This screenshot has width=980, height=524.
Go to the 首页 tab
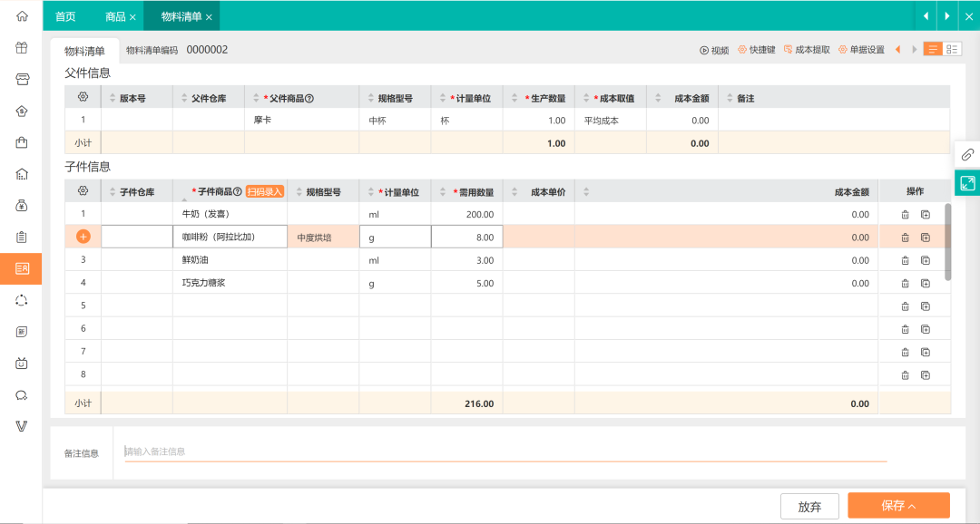(65, 17)
